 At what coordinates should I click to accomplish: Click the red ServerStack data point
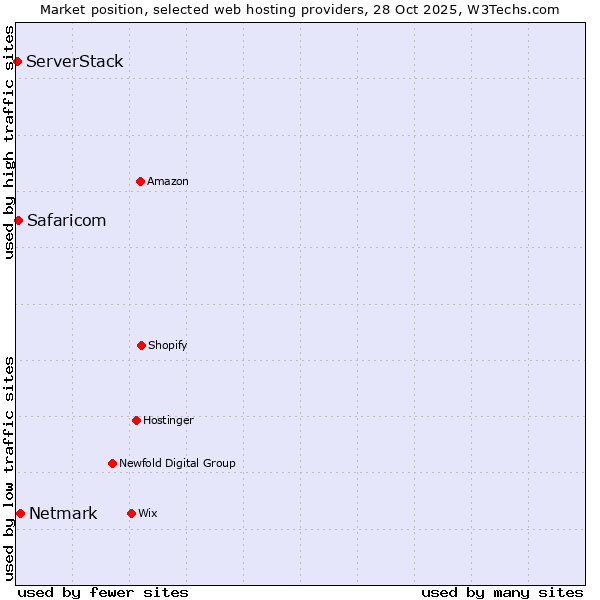[x=17, y=61]
